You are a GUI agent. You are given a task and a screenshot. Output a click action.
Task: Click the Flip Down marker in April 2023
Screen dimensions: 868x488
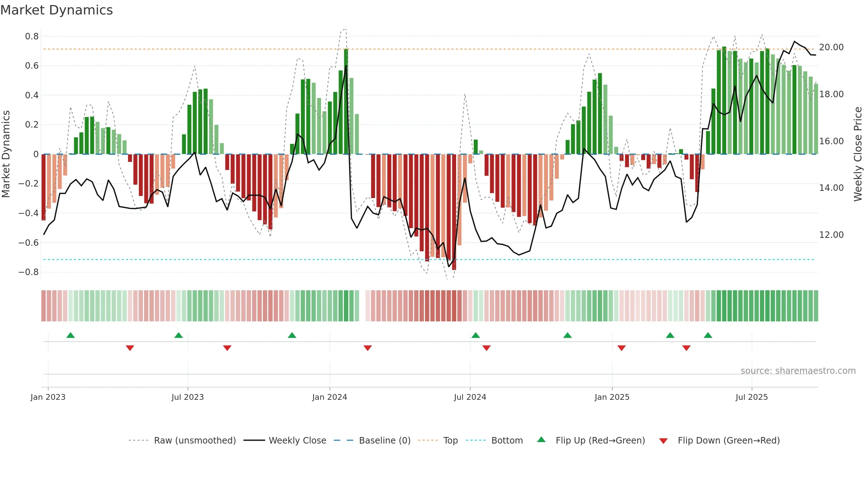tap(130, 348)
